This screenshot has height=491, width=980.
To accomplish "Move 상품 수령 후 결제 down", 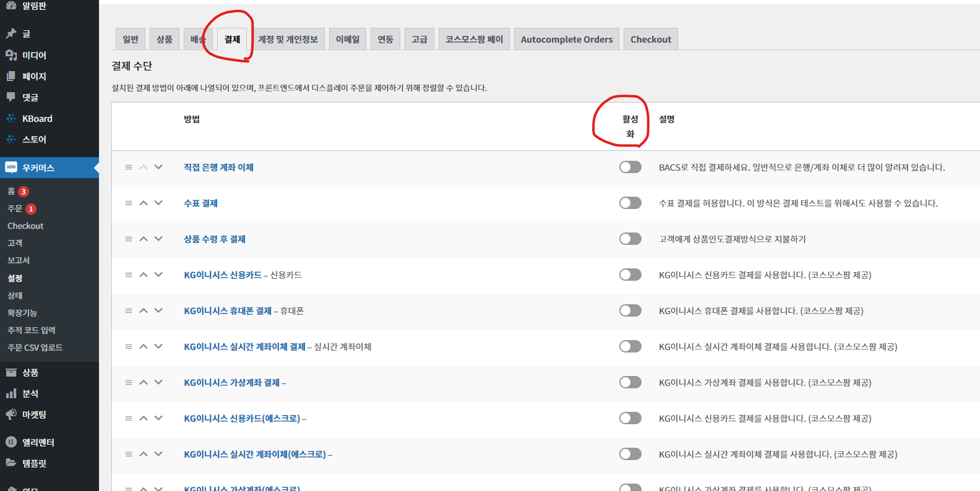I will 158,239.
